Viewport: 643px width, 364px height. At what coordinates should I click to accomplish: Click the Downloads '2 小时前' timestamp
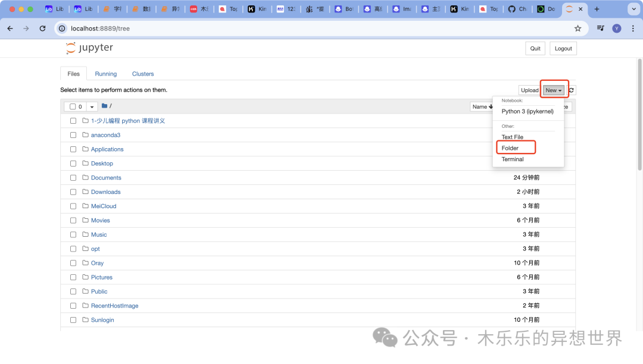pos(528,192)
